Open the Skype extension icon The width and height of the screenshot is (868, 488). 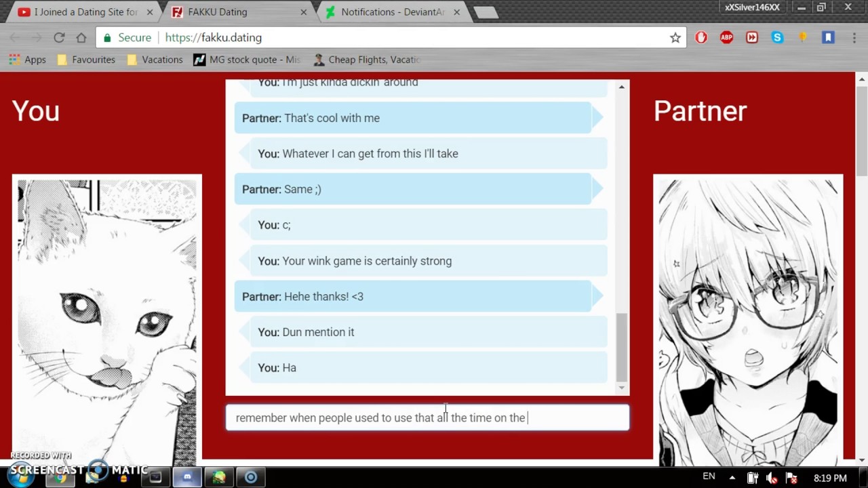[x=777, y=38]
